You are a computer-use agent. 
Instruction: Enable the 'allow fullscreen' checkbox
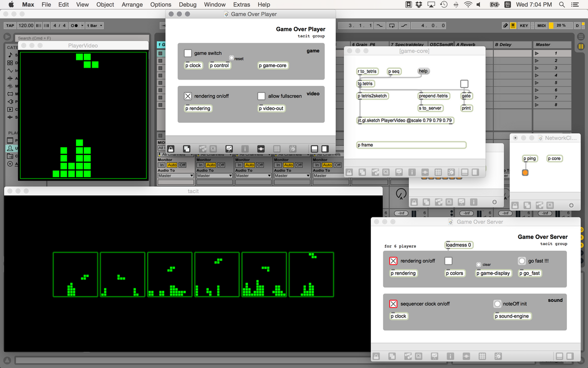(x=261, y=96)
